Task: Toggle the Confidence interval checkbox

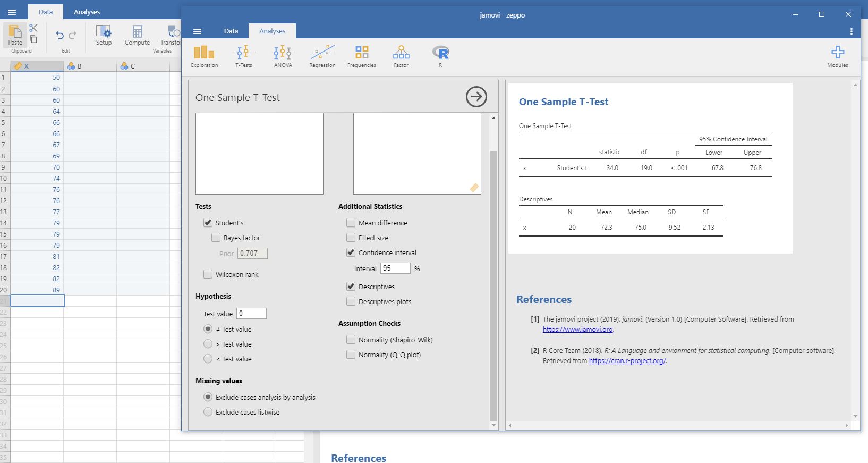Action: (x=351, y=252)
